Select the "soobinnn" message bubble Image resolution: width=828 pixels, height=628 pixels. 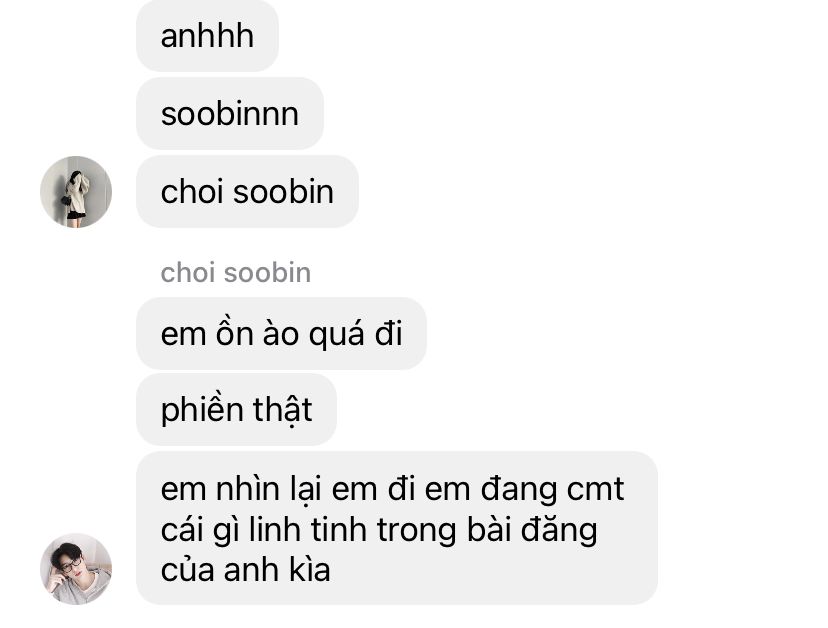tap(230, 114)
